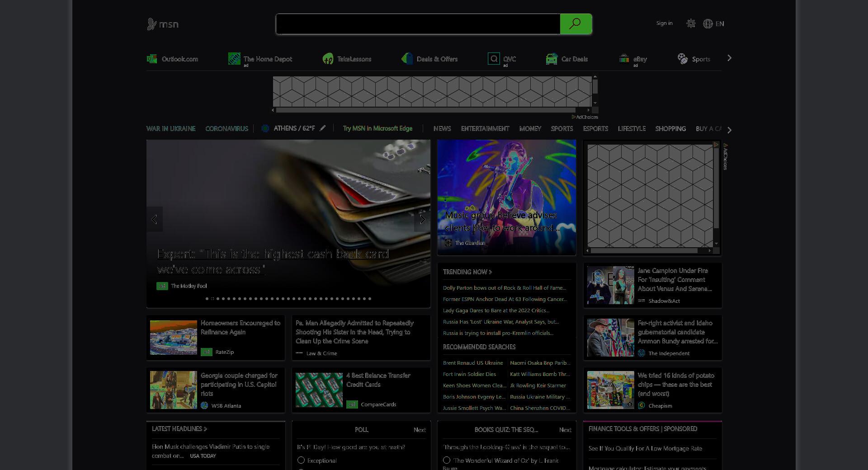The image size is (868, 470).
Task: Click the green search magnifier button
Action: 576,24
